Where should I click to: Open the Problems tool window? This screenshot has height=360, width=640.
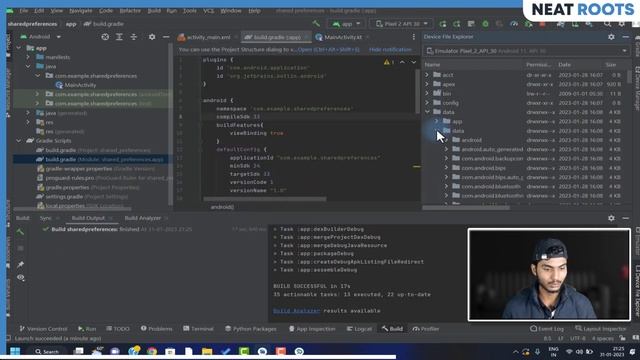(156, 329)
